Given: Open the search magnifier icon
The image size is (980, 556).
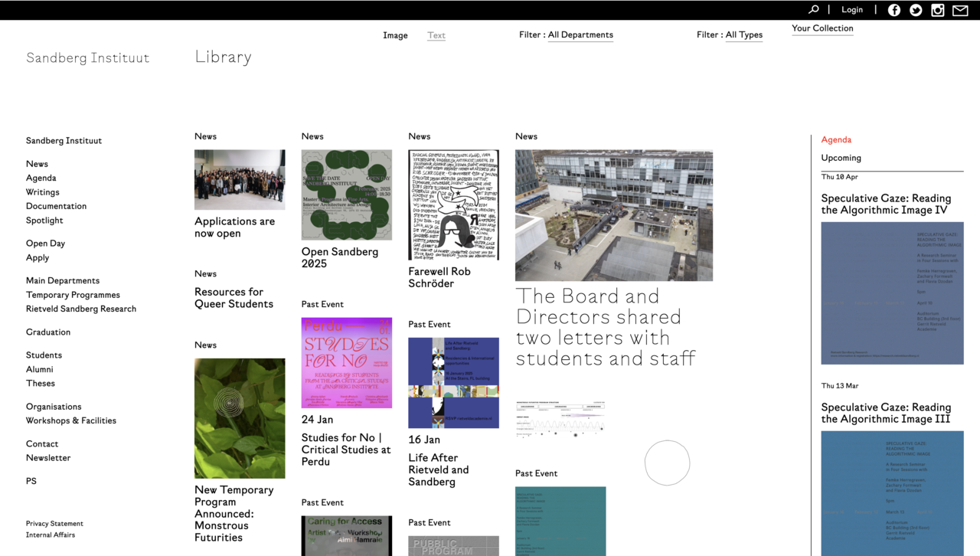Looking at the screenshot, I should [x=813, y=9].
